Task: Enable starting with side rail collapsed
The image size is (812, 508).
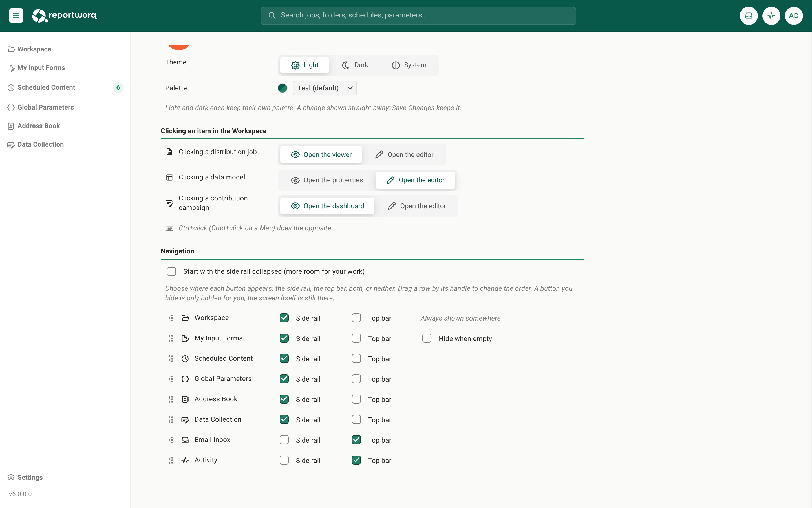Action: point(171,271)
